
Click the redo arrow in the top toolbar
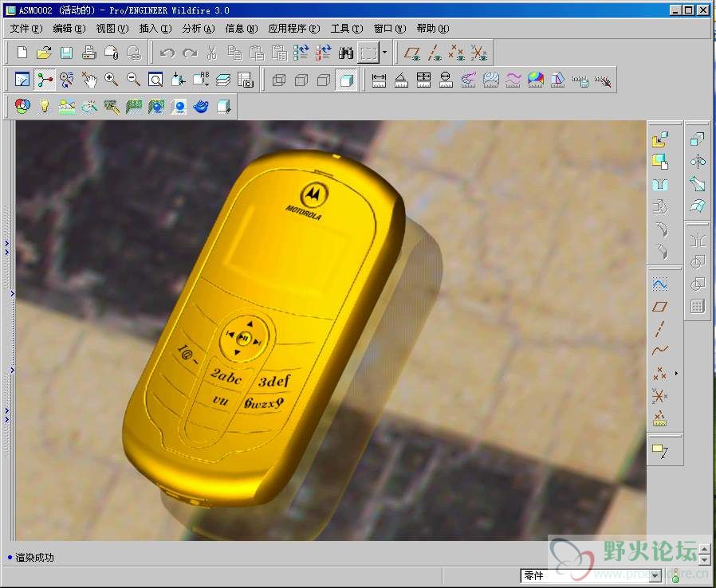coord(190,53)
